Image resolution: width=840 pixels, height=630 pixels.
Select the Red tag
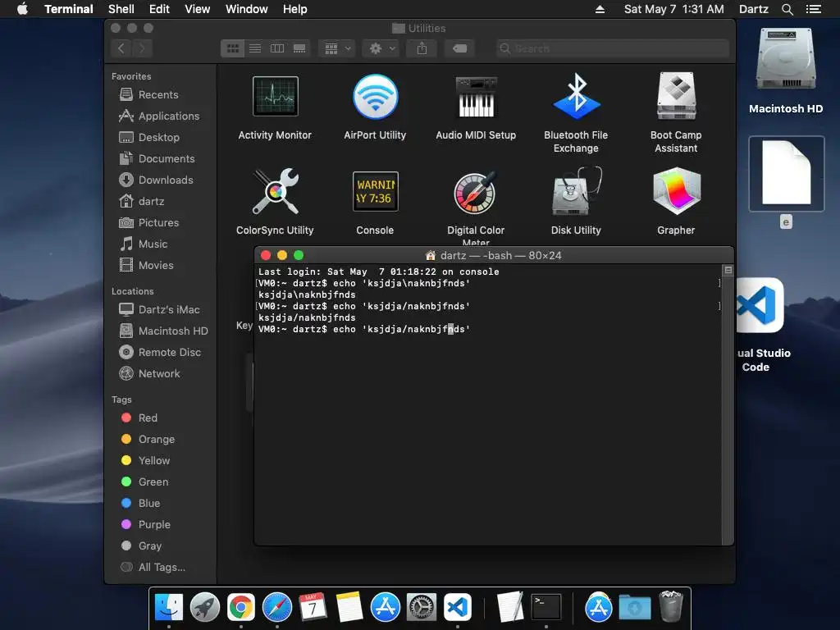click(139, 418)
